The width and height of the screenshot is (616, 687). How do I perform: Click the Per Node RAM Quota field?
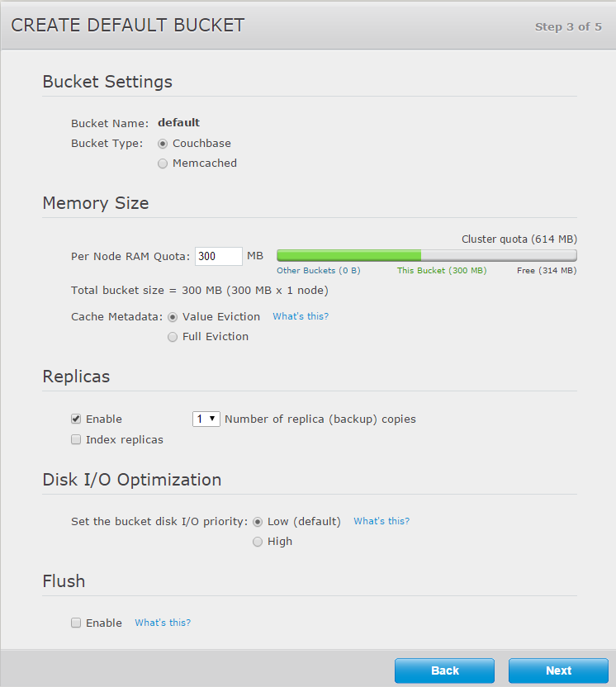pyautogui.click(x=218, y=256)
